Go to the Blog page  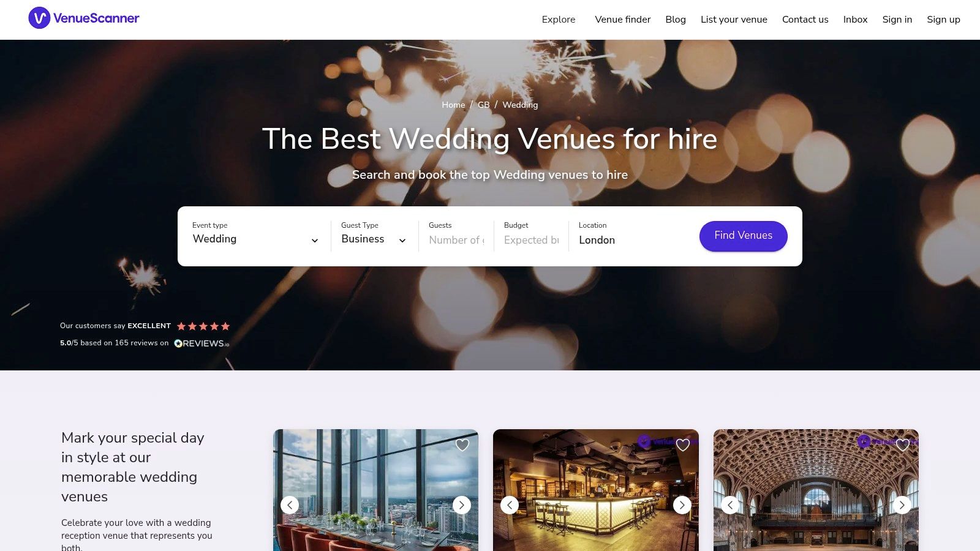pyautogui.click(x=676, y=20)
